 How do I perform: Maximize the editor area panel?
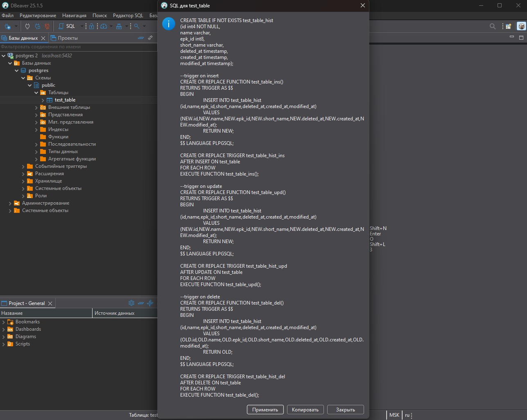[x=521, y=37]
